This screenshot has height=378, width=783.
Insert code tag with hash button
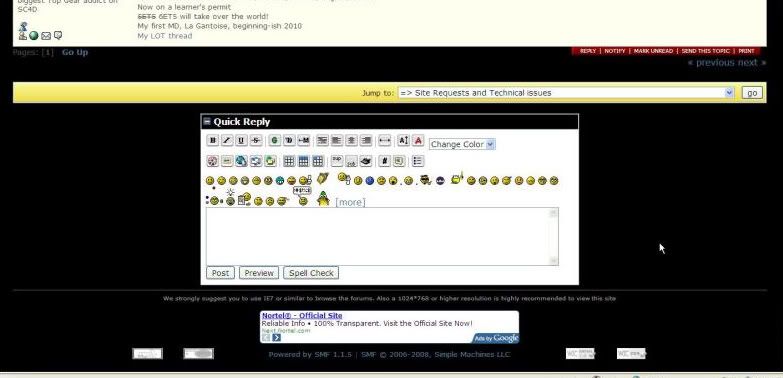(384, 161)
